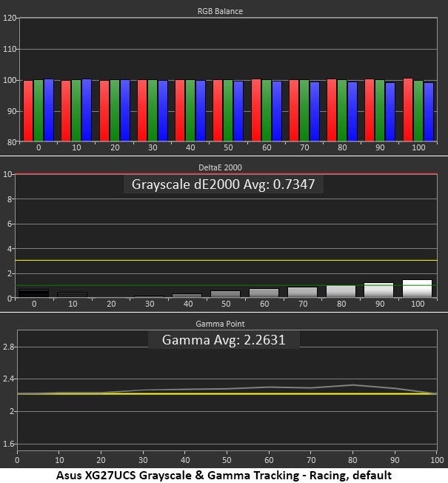Click the red bar at 90 in RGB Balance
This screenshot has height=483, width=448.
point(370,110)
